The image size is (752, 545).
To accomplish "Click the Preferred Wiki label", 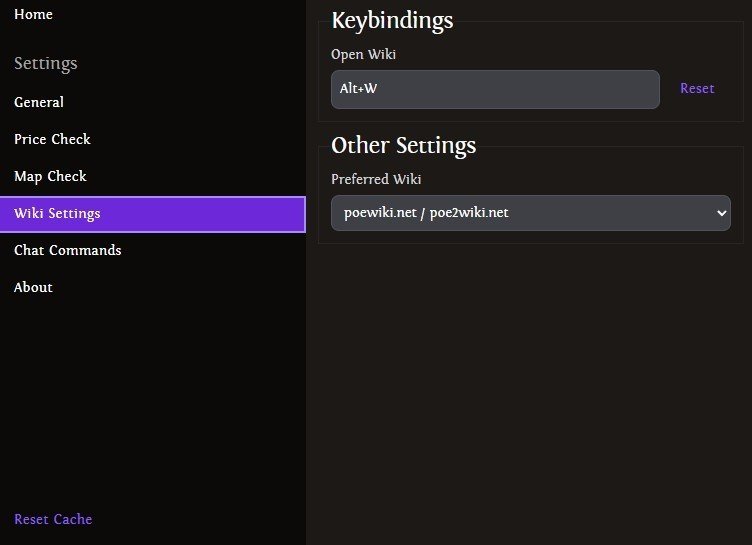I will coord(376,179).
